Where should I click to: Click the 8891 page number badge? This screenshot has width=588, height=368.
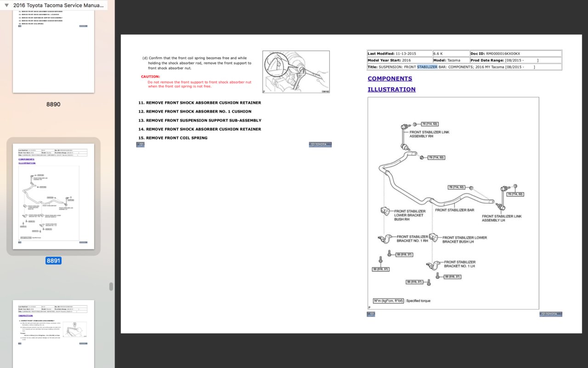click(x=53, y=261)
